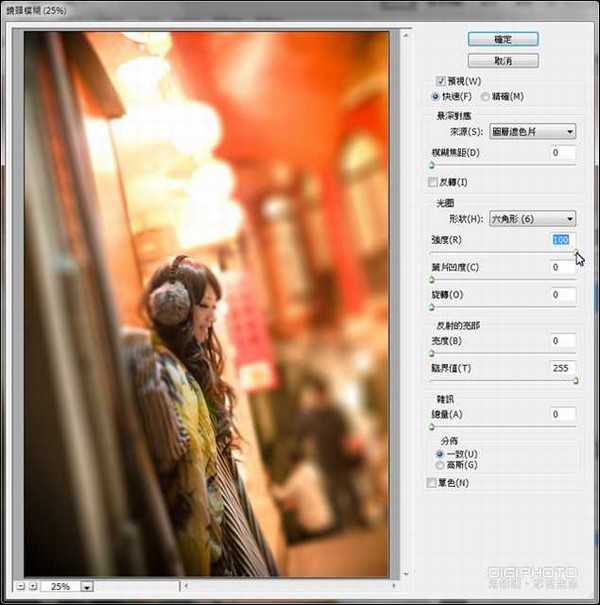Open the 25% zoom level dropdown

tap(87, 587)
